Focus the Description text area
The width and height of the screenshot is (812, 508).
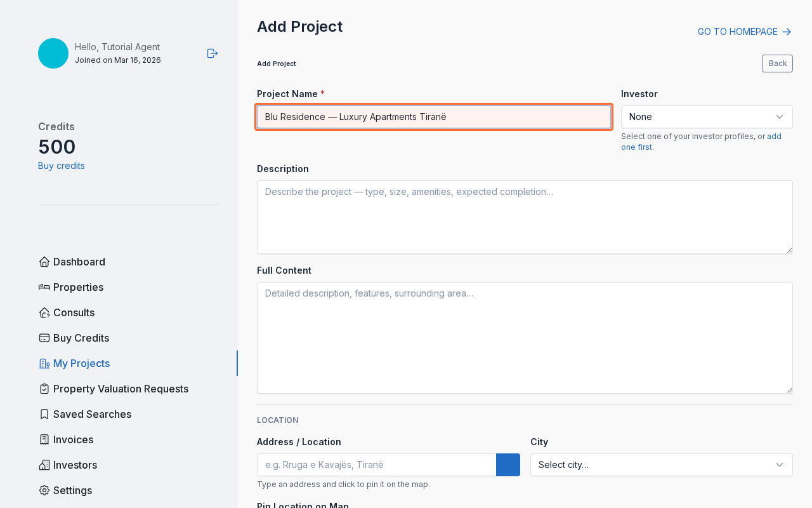[x=525, y=216]
